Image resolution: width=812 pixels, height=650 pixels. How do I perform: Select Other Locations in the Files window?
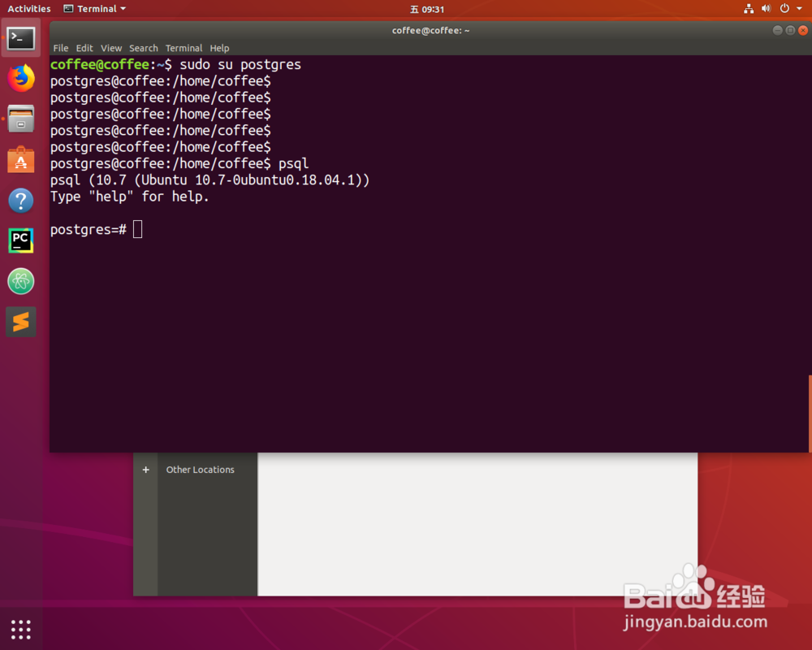click(x=200, y=470)
